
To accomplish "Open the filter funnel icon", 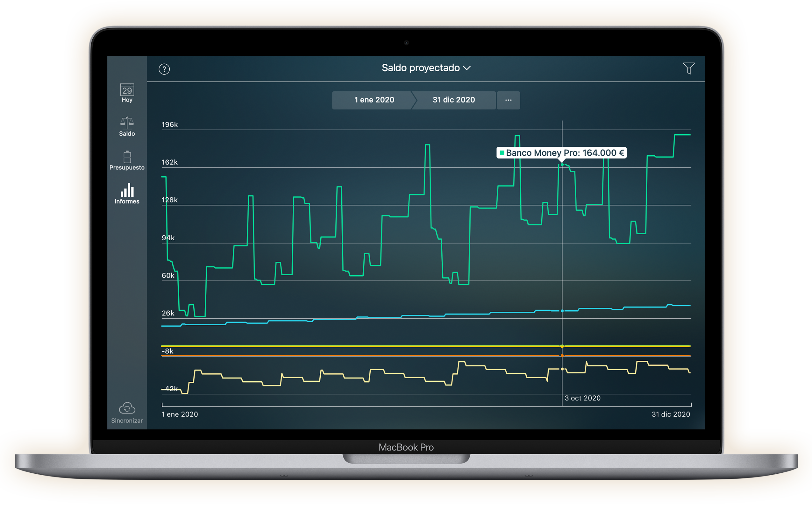I will (688, 68).
